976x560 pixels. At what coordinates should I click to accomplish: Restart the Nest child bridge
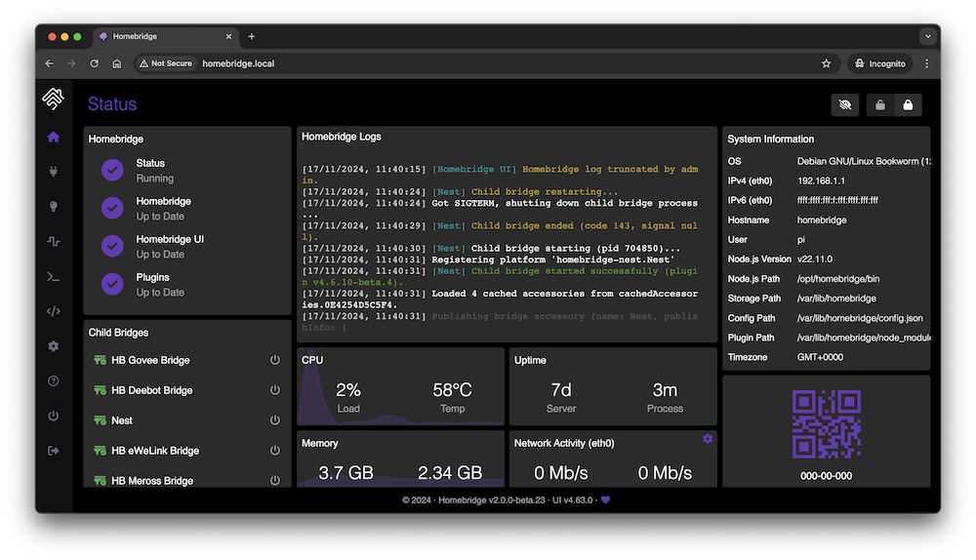coord(274,420)
